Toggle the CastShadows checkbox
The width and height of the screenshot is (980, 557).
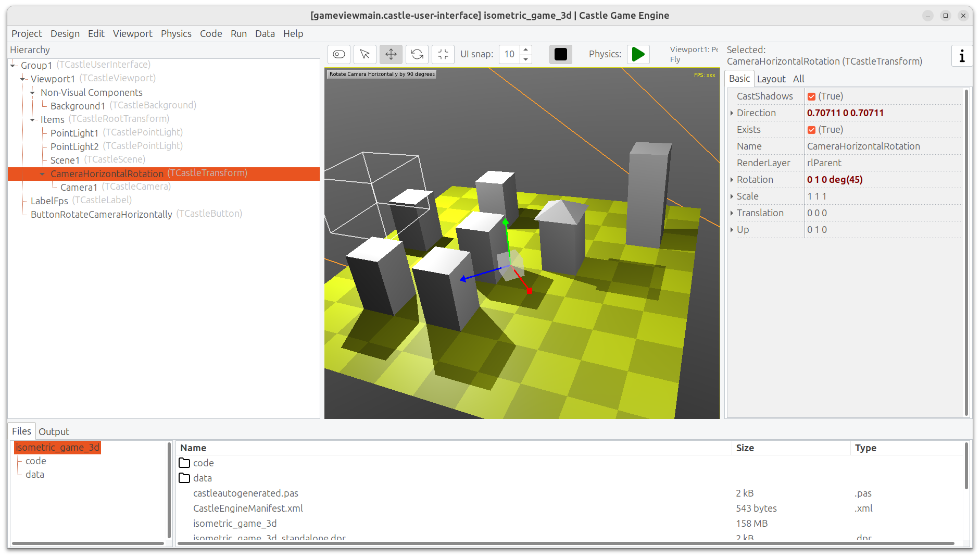pyautogui.click(x=811, y=96)
